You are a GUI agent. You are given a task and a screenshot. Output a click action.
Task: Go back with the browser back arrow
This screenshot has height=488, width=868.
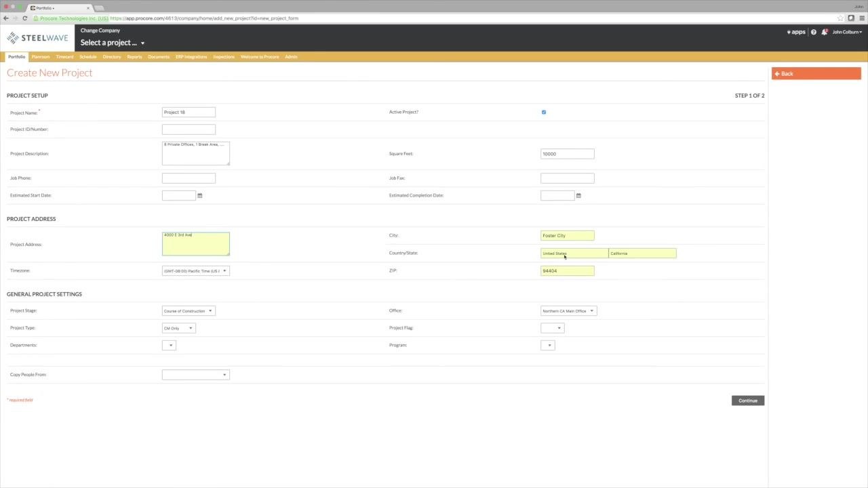coord(6,18)
